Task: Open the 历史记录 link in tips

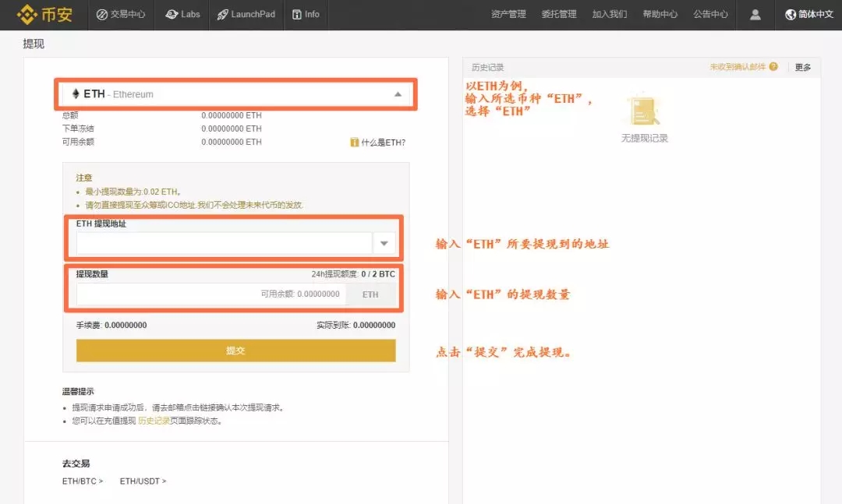Action: tap(154, 421)
